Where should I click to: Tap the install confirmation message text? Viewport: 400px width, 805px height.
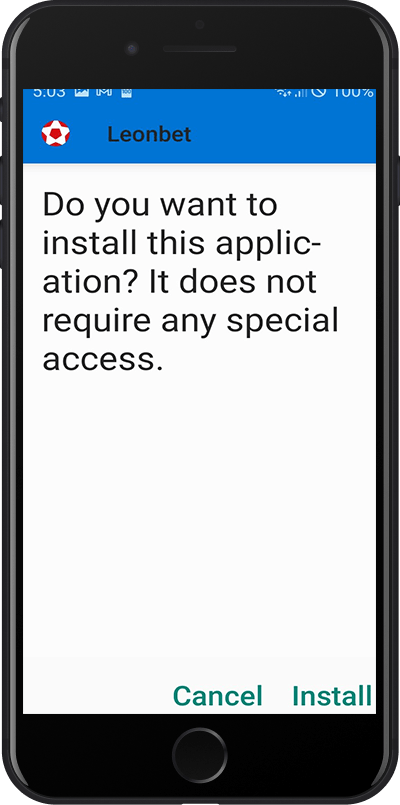(191, 282)
